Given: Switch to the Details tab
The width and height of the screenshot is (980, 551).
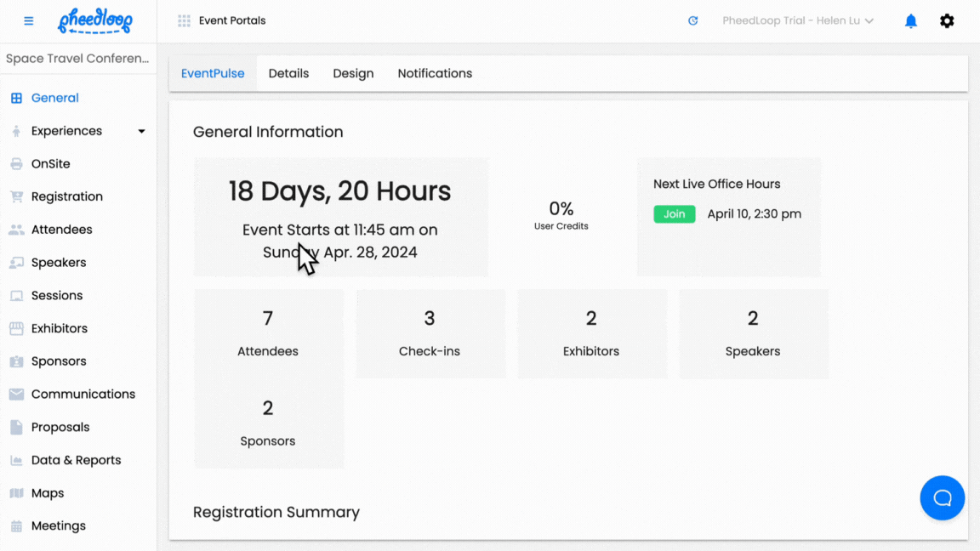Looking at the screenshot, I should point(288,73).
